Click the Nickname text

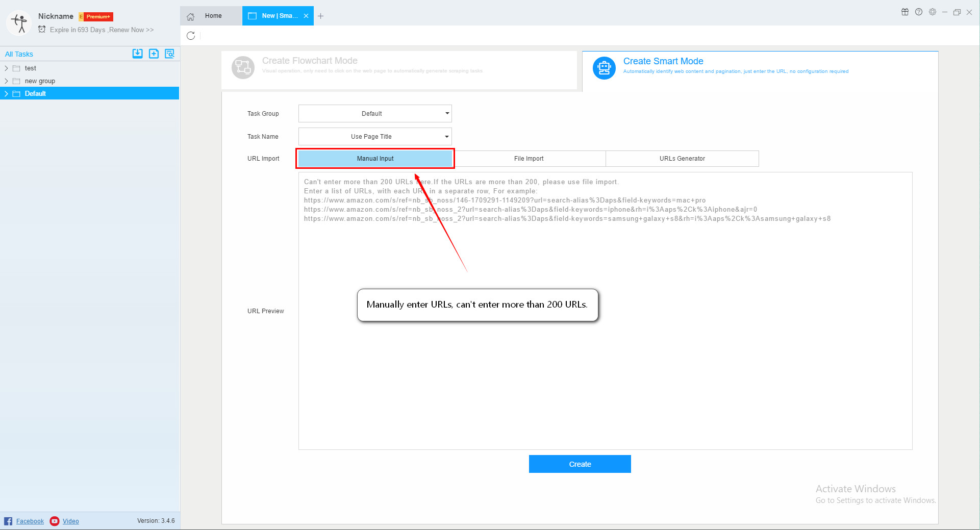coord(56,16)
